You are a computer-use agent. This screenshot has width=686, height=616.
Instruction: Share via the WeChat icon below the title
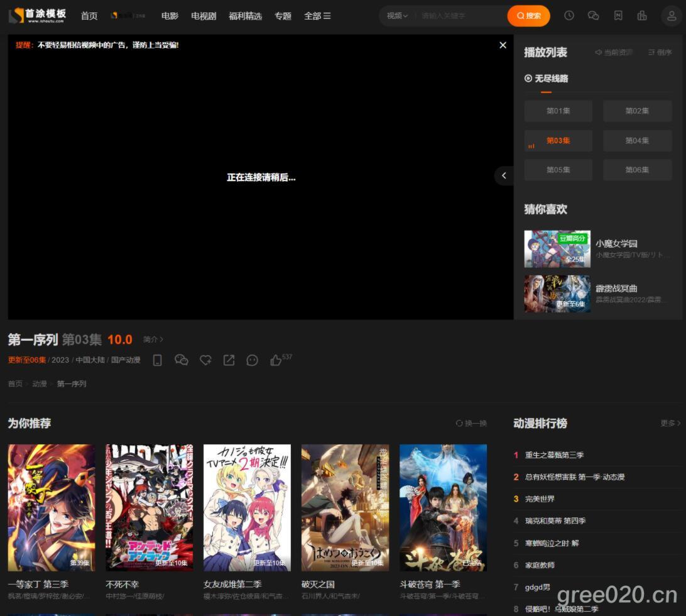coord(182,360)
